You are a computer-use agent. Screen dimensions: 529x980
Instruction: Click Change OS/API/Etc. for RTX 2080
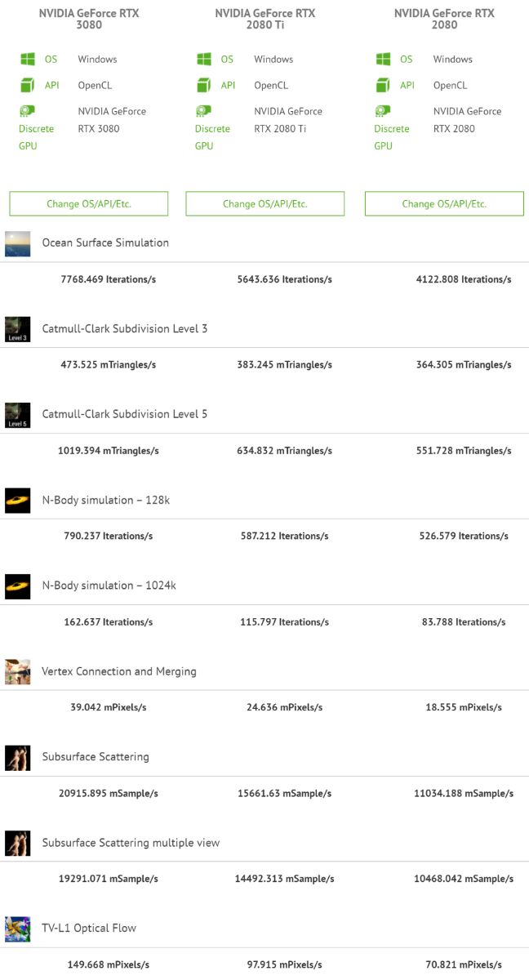coord(444,204)
